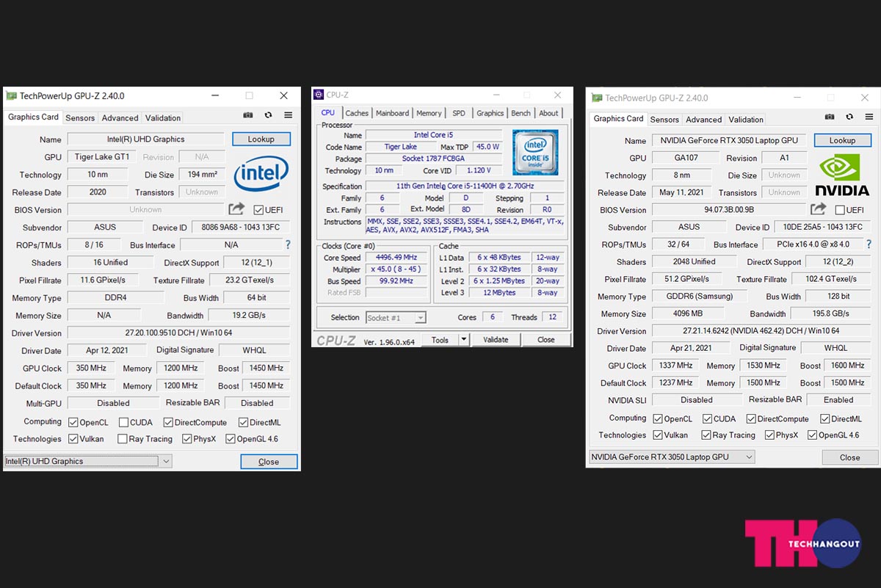Click the Specification field in CPU-Z
Image resolution: width=881 pixels, height=588 pixels.
[465, 186]
